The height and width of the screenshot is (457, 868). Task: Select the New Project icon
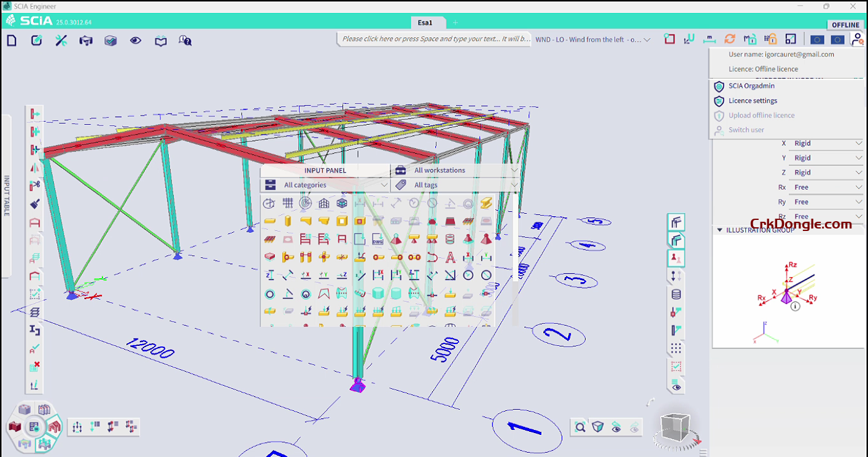(12, 40)
